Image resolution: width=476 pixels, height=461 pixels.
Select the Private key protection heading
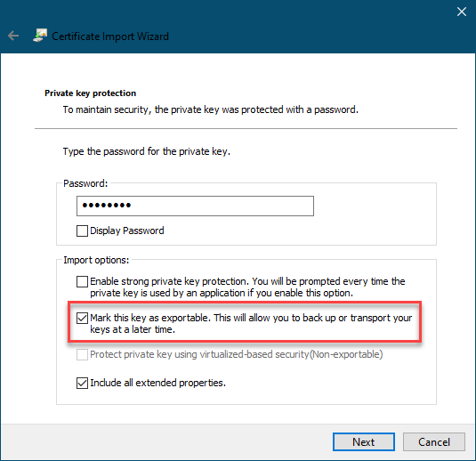click(90, 93)
